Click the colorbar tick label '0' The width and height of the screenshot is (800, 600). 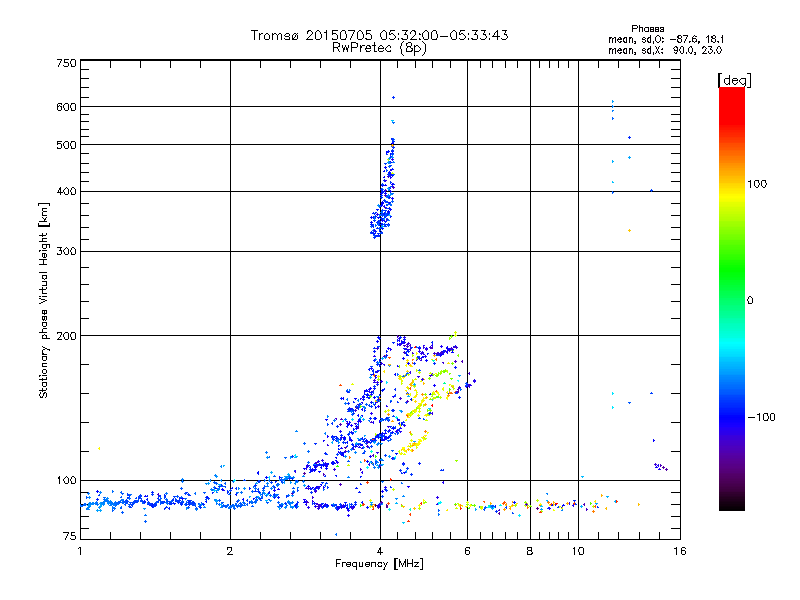[750, 301]
